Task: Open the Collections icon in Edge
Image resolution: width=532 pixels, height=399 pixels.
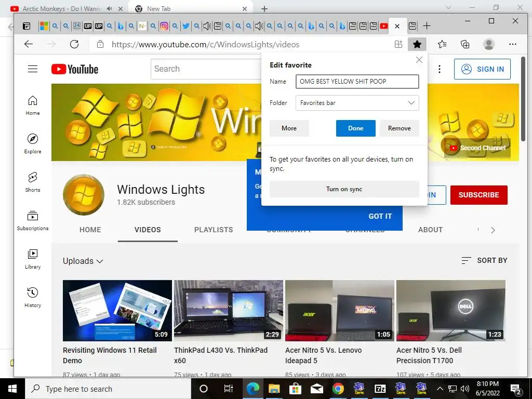Action: click(x=465, y=44)
